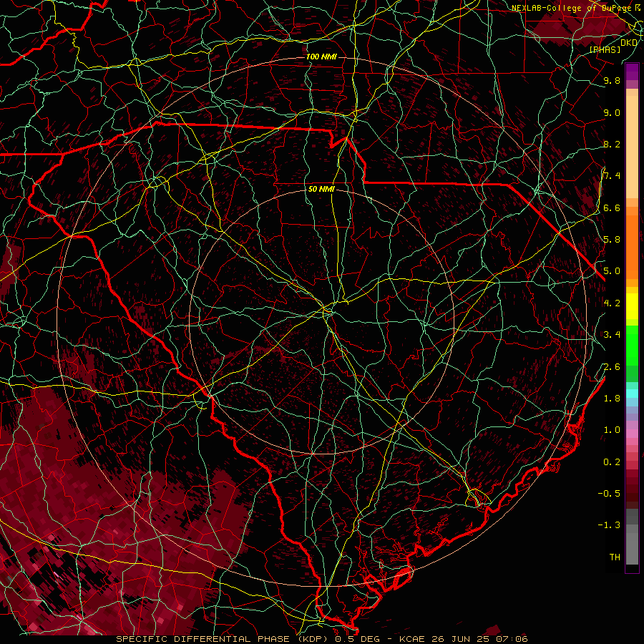Click the 0.2 legend value
644x644 pixels.
click(612, 462)
